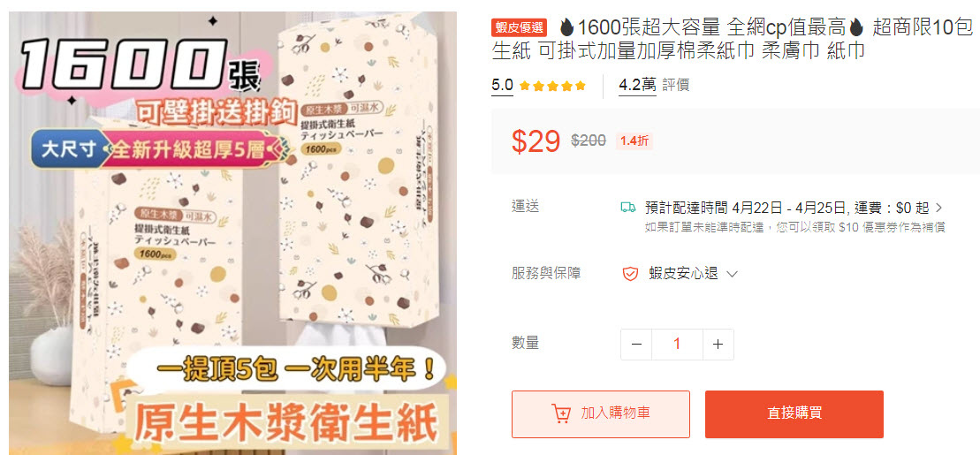The image size is (980, 455).
Task: Click the minus quantity button
Action: click(x=636, y=345)
